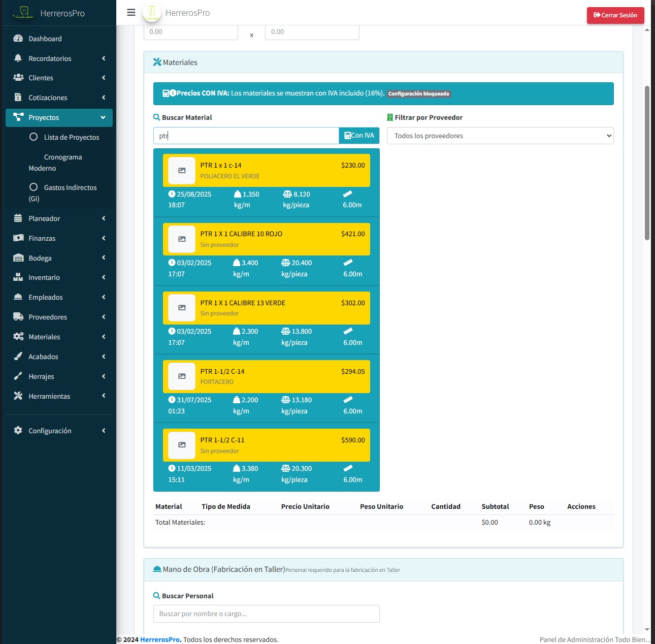Toggle the Con IVA price button

359,136
